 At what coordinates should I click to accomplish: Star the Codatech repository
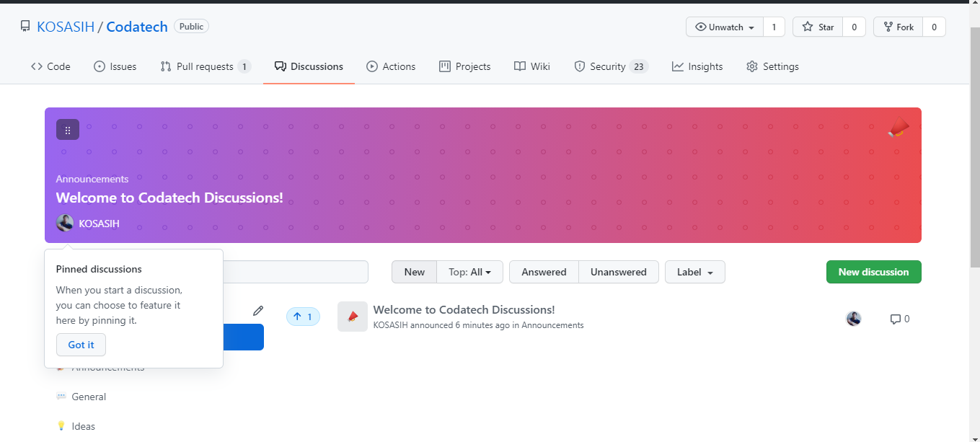point(818,27)
